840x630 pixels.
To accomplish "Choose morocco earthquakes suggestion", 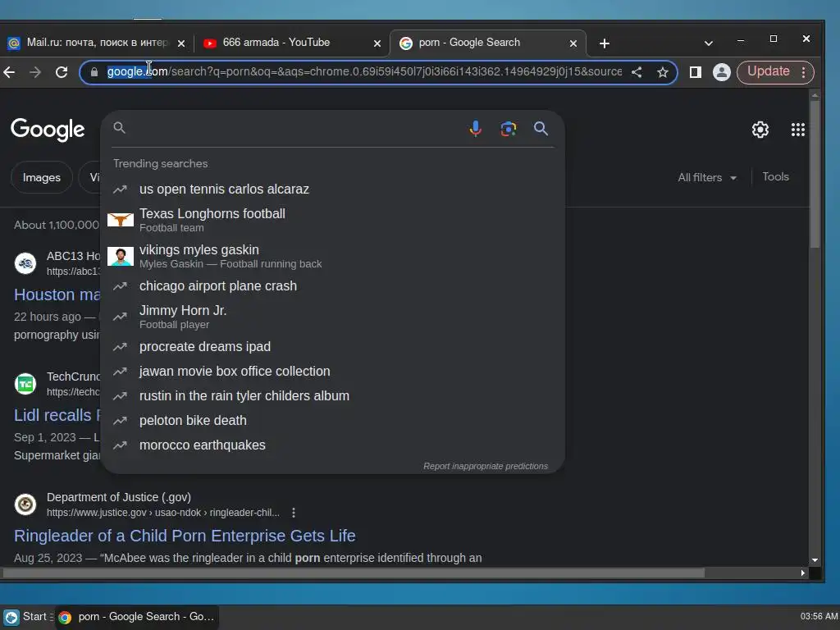I will [x=332, y=445].
